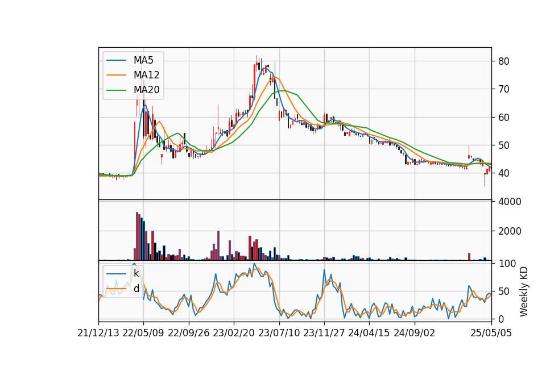Click the 21/12/13 date tick label

[x=98, y=333]
